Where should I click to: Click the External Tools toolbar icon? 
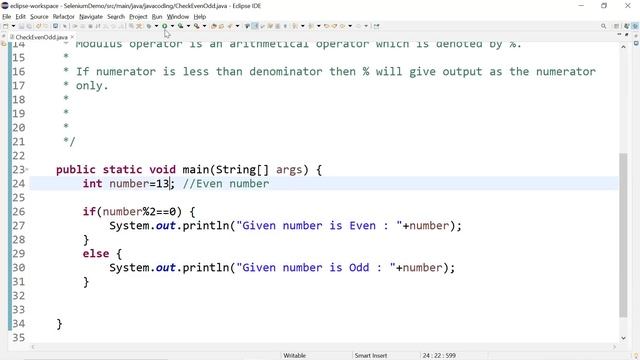[196, 26]
